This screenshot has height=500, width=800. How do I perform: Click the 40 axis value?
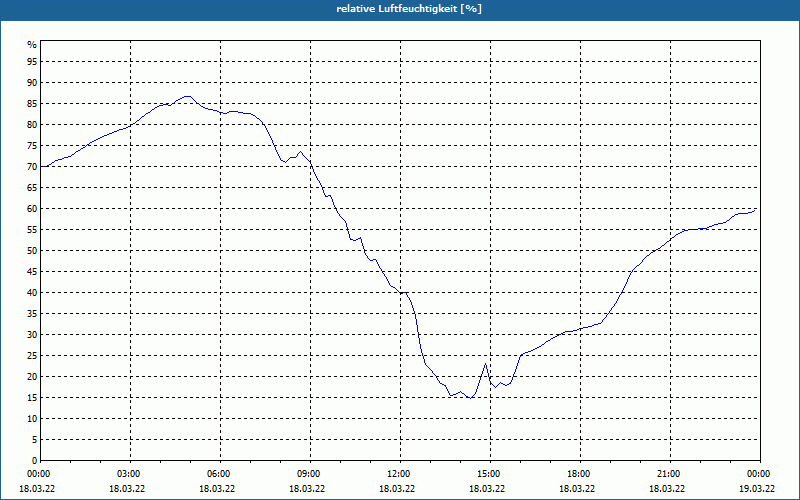[32, 293]
